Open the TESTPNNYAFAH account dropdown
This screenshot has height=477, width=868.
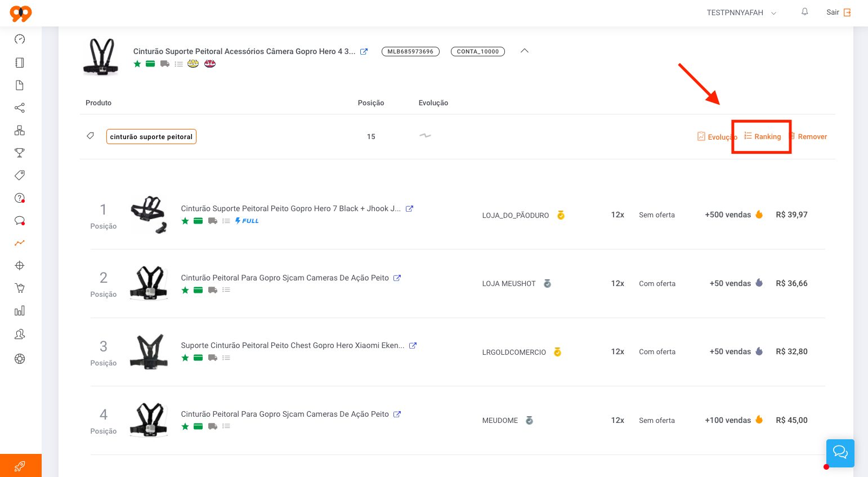(x=741, y=12)
